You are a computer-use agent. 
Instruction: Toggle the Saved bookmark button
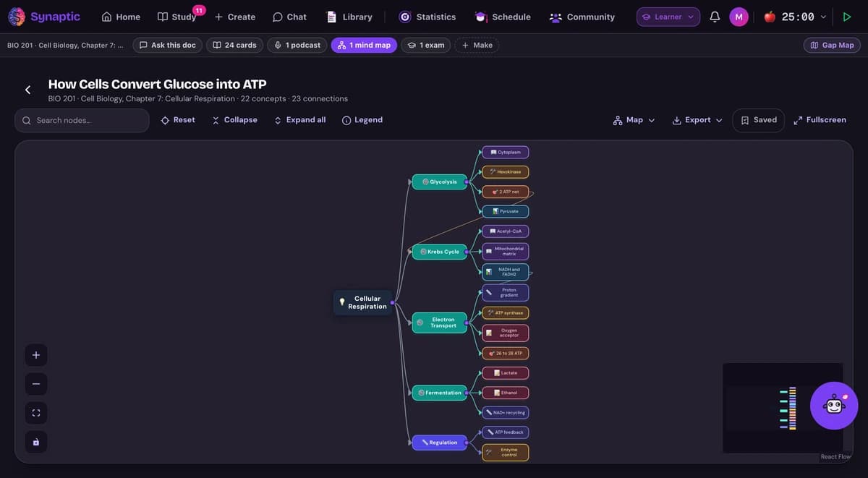[759, 120]
